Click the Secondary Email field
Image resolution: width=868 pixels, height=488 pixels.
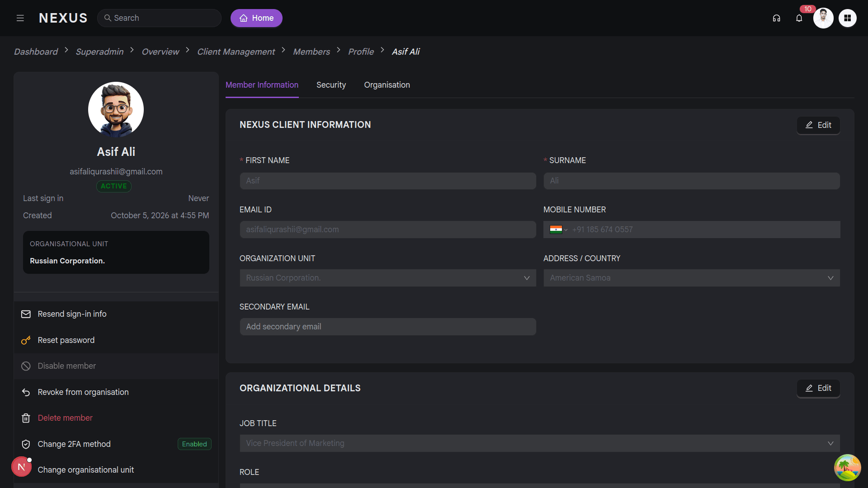[x=387, y=327]
